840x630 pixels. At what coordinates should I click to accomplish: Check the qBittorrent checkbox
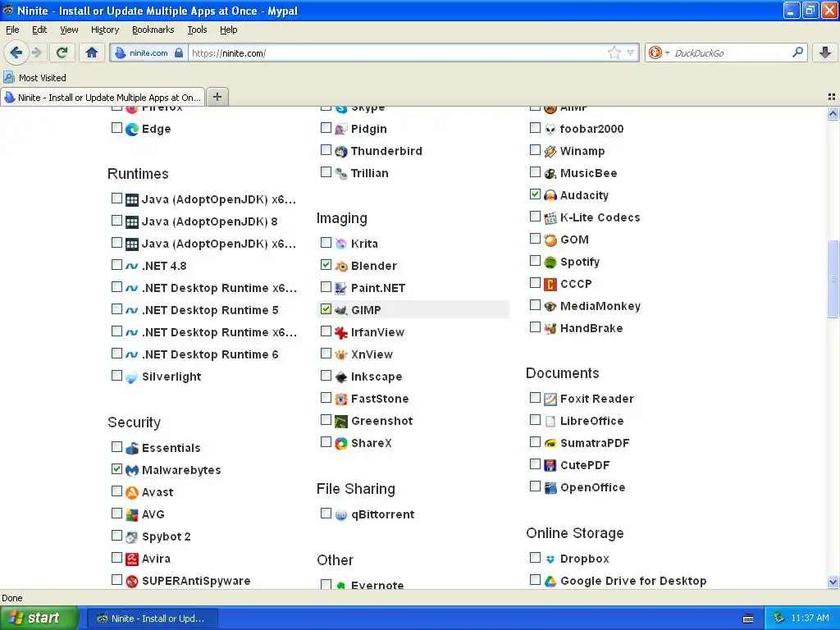click(326, 514)
